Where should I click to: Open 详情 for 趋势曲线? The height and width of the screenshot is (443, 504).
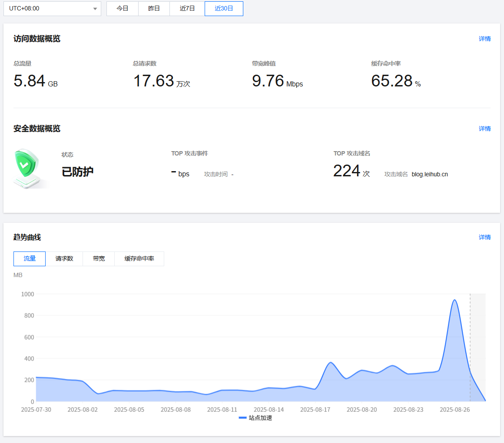coord(484,238)
